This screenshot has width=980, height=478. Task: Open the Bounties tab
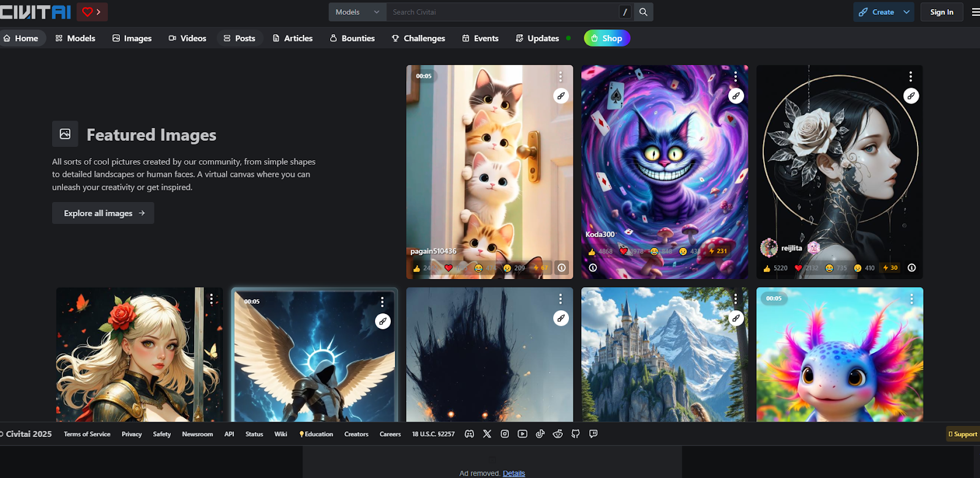352,38
